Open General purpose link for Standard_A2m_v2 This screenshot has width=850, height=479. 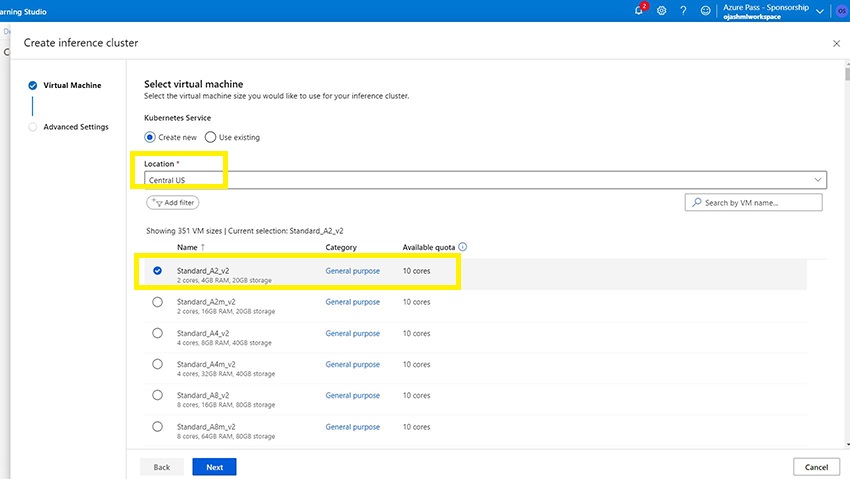tap(352, 302)
